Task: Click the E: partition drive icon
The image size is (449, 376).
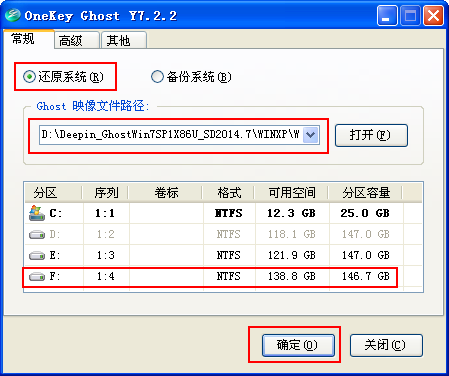Action: point(37,256)
